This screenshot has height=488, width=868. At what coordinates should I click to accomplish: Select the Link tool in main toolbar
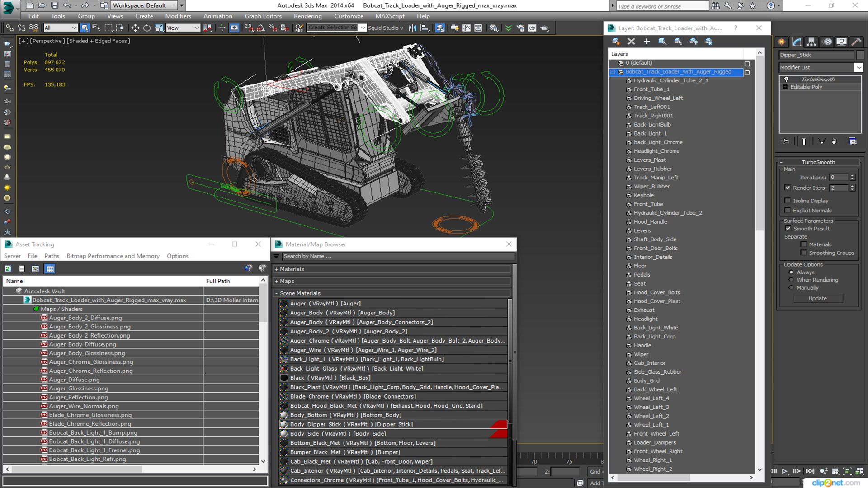pos(9,28)
